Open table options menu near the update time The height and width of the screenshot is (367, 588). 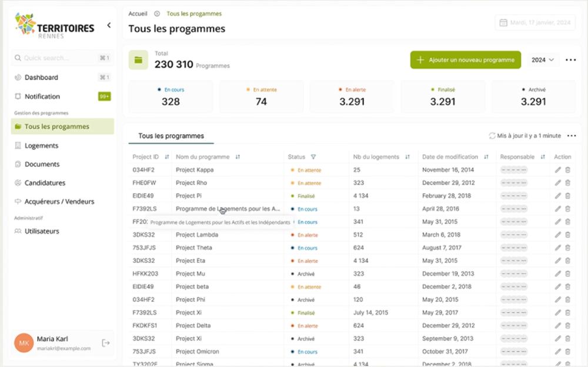tap(571, 136)
